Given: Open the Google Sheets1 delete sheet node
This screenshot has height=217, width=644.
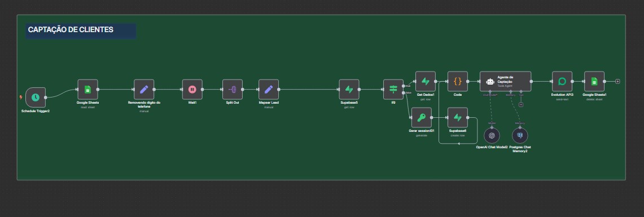Looking at the screenshot, I should [594, 81].
